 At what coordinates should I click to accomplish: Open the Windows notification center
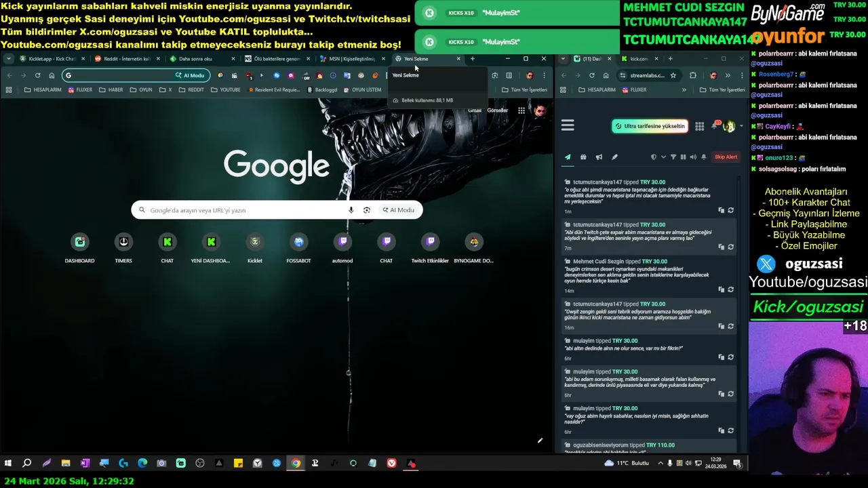[x=737, y=464]
